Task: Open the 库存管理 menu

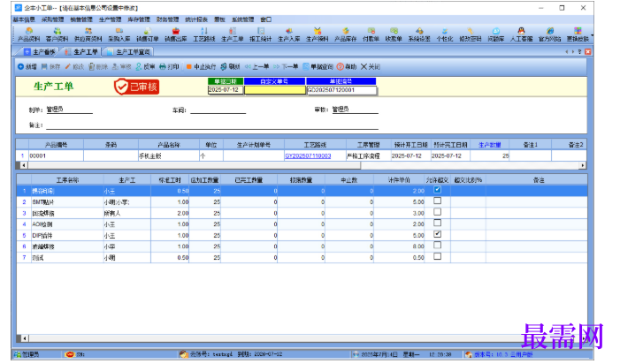Action: 139,19
